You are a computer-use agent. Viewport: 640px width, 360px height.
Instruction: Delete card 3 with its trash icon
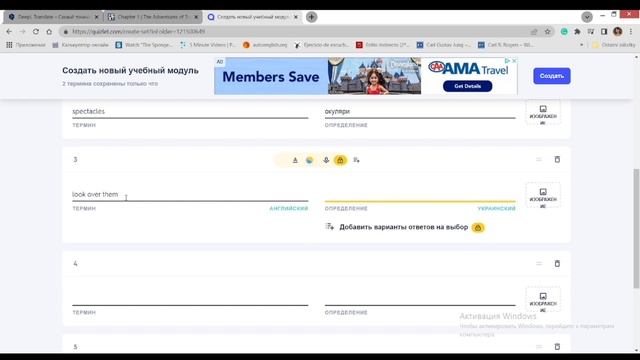pos(557,159)
